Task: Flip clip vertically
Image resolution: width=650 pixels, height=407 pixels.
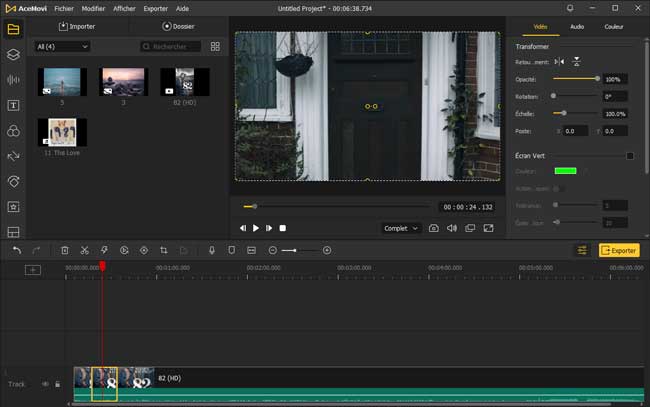Action: [x=576, y=62]
